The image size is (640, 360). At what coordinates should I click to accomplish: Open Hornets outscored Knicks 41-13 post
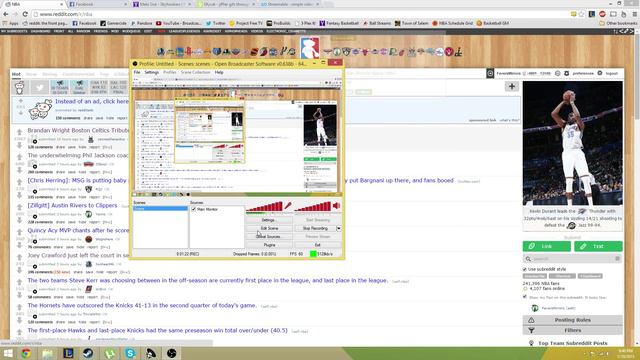tap(142, 305)
